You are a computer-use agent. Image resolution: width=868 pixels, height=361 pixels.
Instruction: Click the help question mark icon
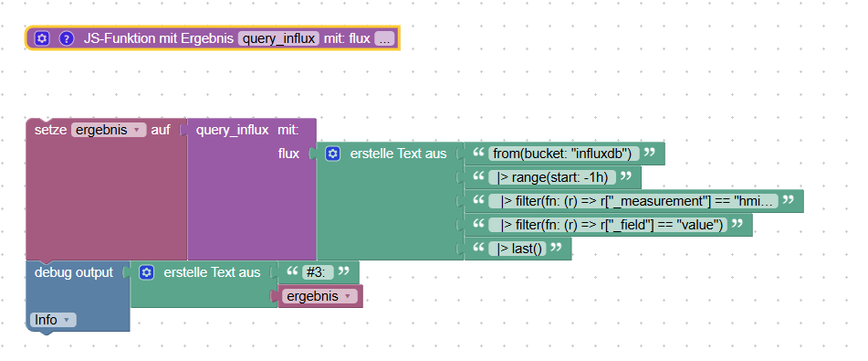(67, 38)
